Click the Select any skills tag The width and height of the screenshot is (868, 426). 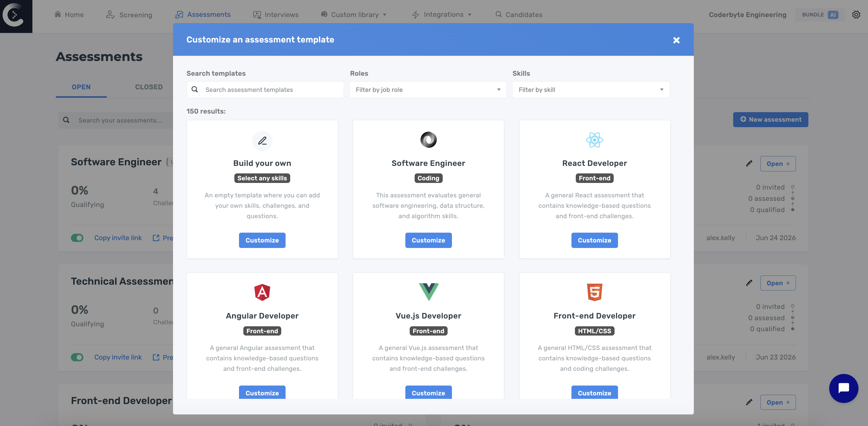[x=262, y=178]
